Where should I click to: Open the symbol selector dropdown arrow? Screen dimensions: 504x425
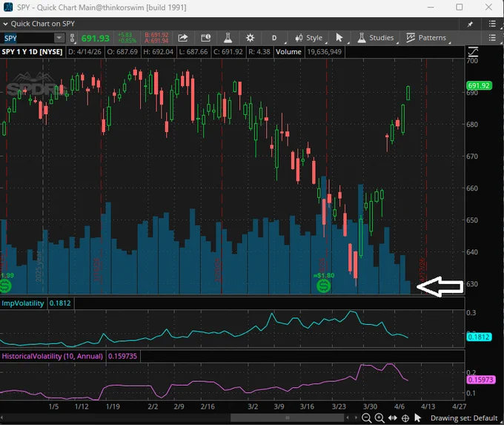[x=59, y=38]
